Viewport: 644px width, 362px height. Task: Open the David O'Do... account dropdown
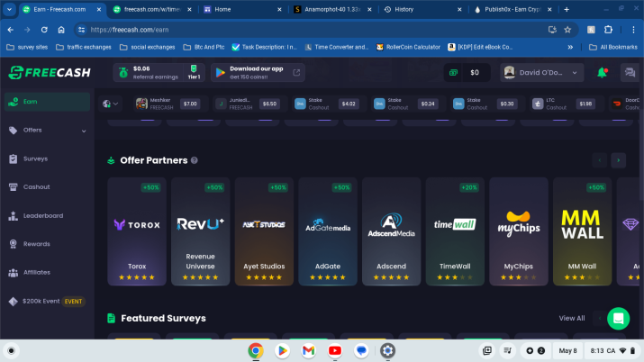tap(541, 73)
